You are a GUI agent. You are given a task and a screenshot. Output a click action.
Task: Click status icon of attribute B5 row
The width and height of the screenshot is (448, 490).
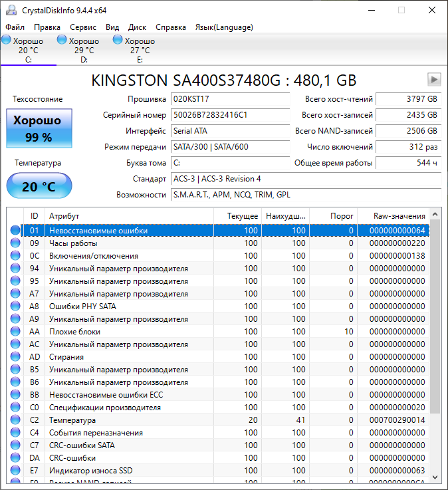tap(15, 370)
